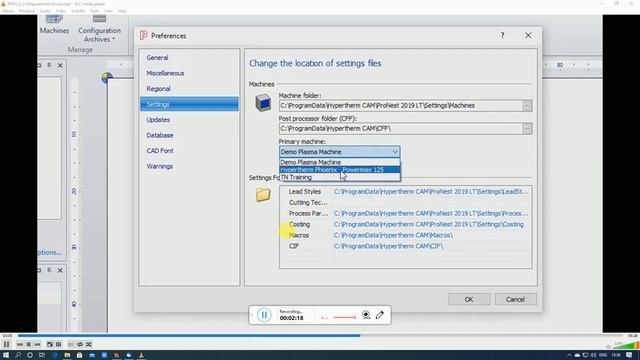Pin the lower left docked panel

[49, 270]
